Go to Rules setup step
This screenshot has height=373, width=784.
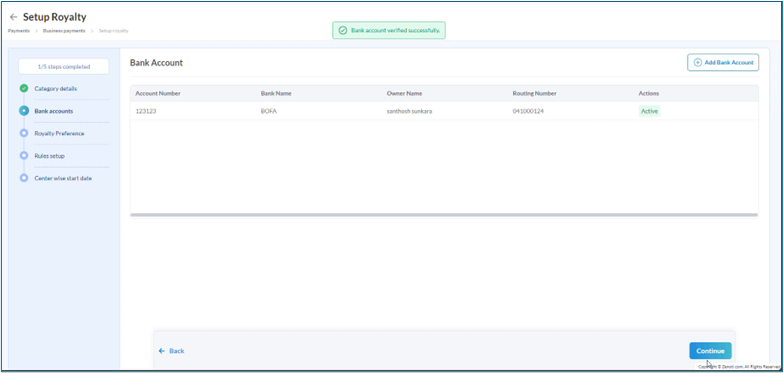[50, 156]
